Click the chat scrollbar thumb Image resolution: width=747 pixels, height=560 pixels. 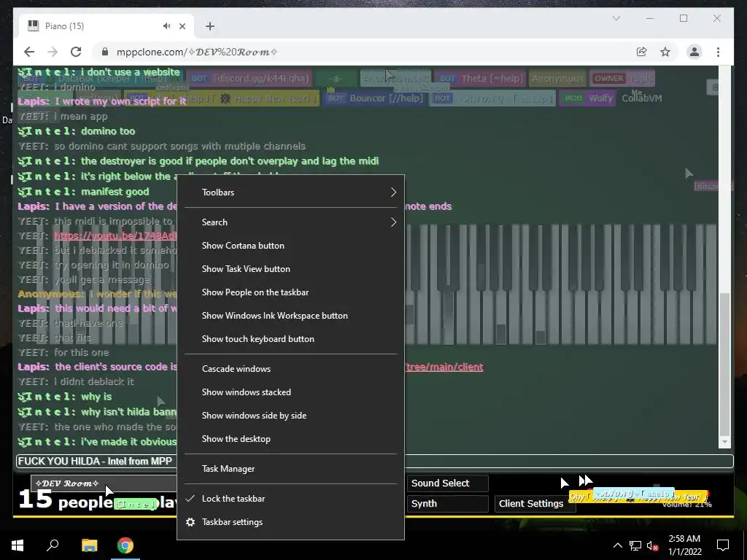[724, 365]
